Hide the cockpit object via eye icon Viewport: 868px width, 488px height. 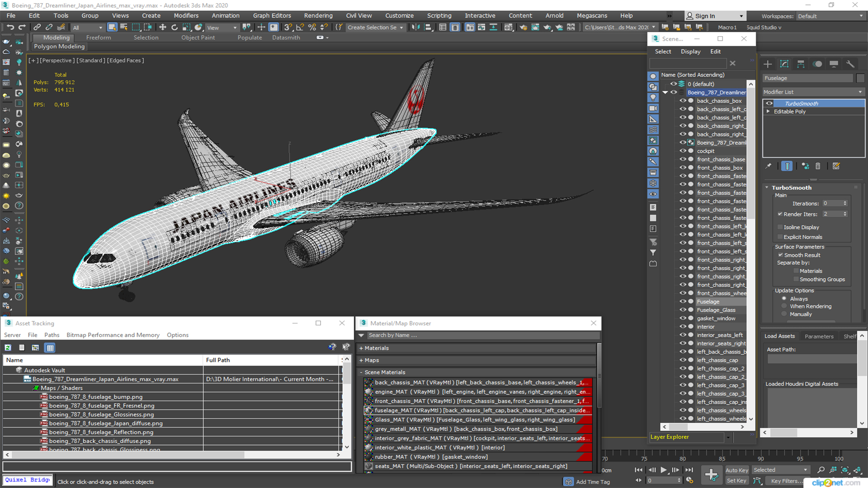pos(683,151)
